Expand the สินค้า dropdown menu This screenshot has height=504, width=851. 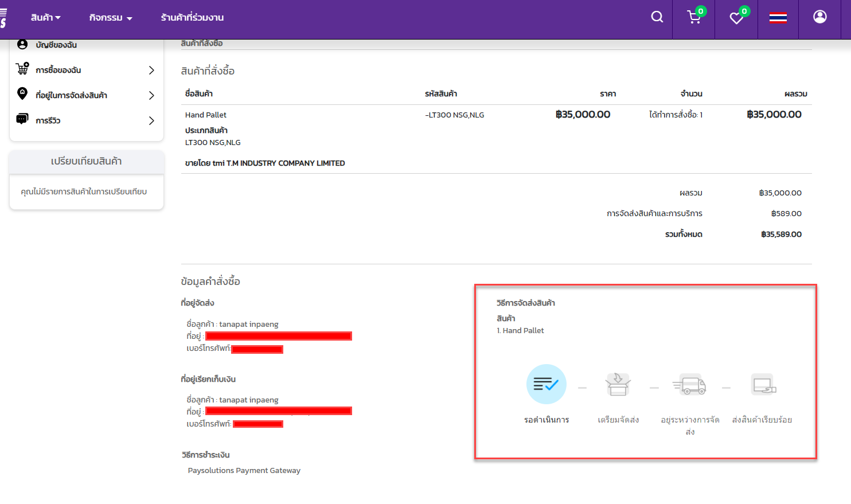coord(45,18)
